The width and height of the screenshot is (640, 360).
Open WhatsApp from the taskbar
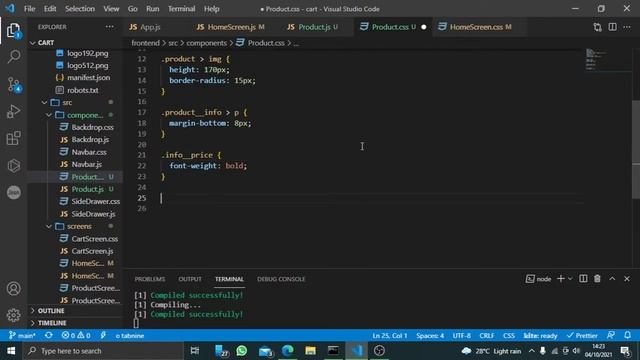242,351
